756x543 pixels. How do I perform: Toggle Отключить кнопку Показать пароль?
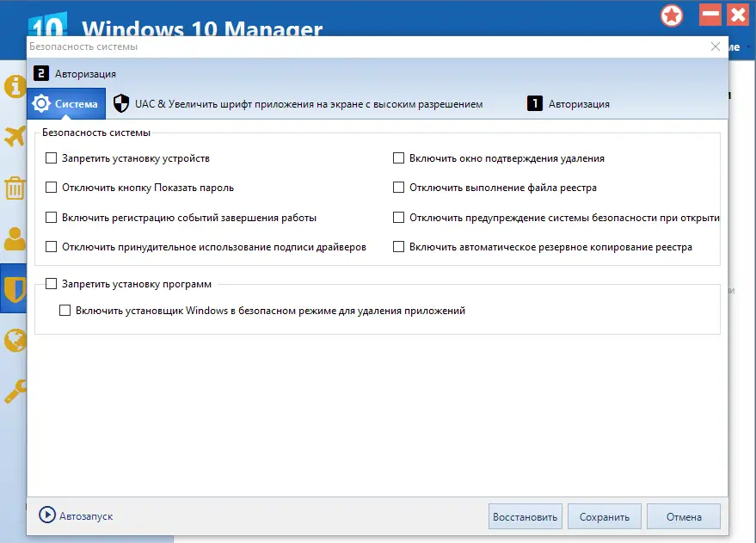point(51,187)
